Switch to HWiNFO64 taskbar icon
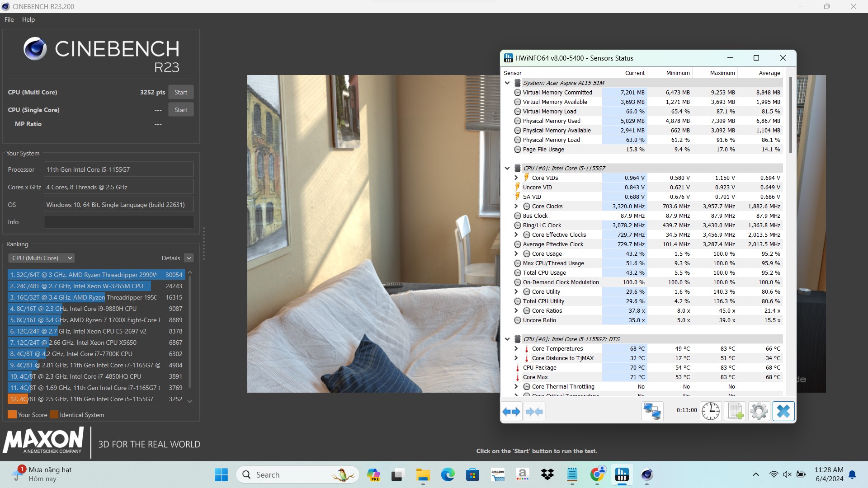 [x=622, y=474]
